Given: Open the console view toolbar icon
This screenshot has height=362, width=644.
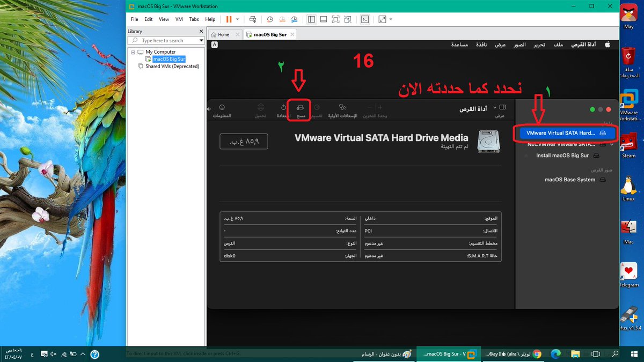Looking at the screenshot, I should coord(365,19).
